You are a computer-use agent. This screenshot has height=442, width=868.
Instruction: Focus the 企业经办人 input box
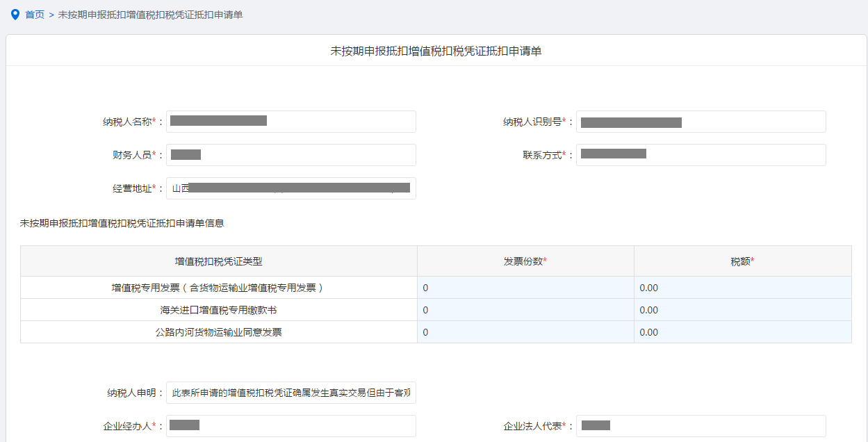290,426
